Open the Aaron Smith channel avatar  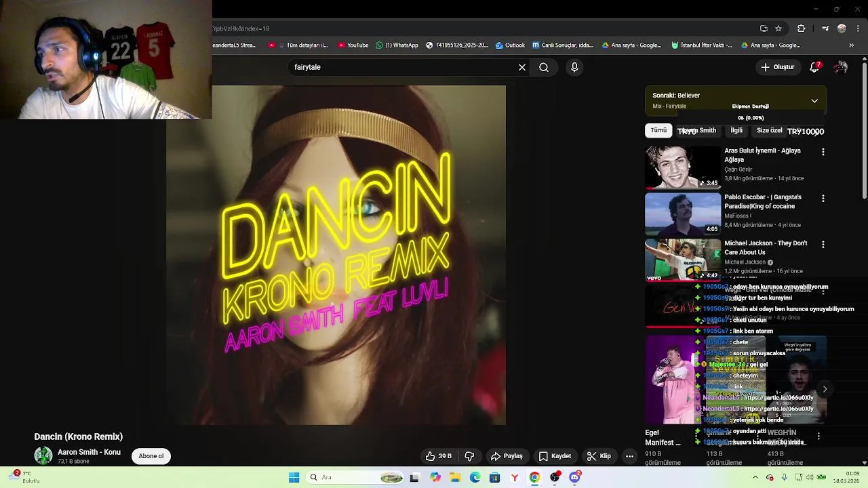click(x=43, y=455)
